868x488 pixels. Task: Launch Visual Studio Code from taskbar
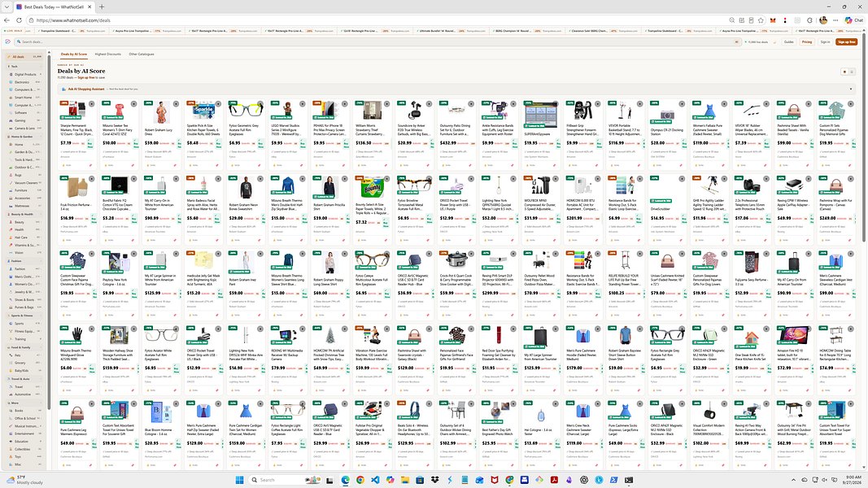click(x=375, y=480)
